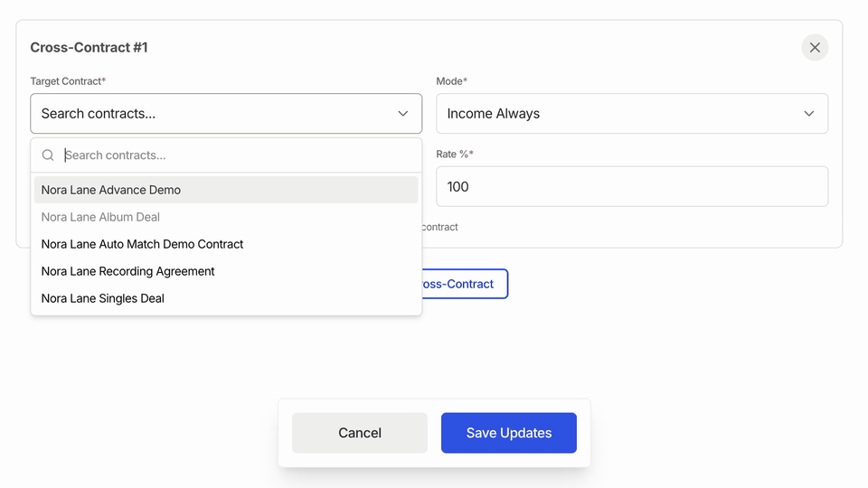Click the Rate % label
The height and width of the screenshot is (488, 868).
coord(455,155)
